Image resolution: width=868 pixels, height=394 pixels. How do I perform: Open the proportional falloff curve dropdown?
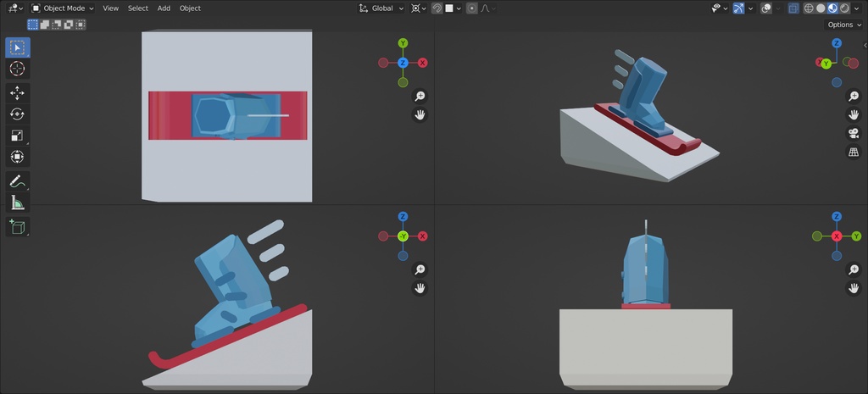487,8
